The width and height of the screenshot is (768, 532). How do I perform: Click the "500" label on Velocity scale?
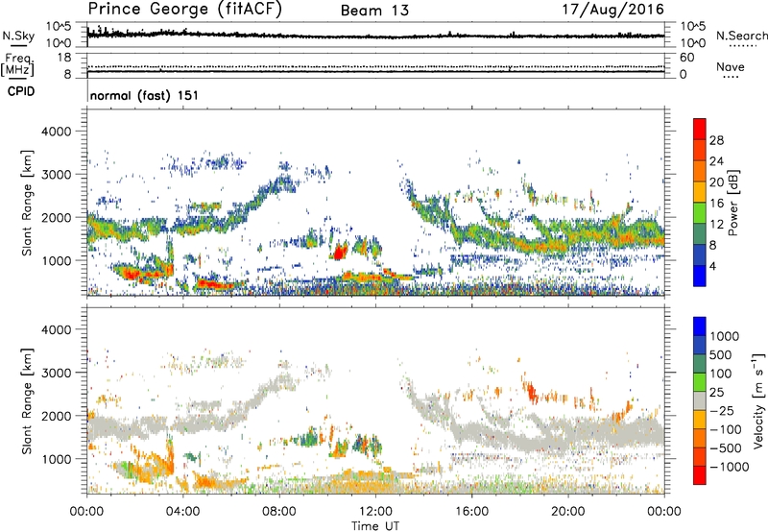tap(721, 355)
